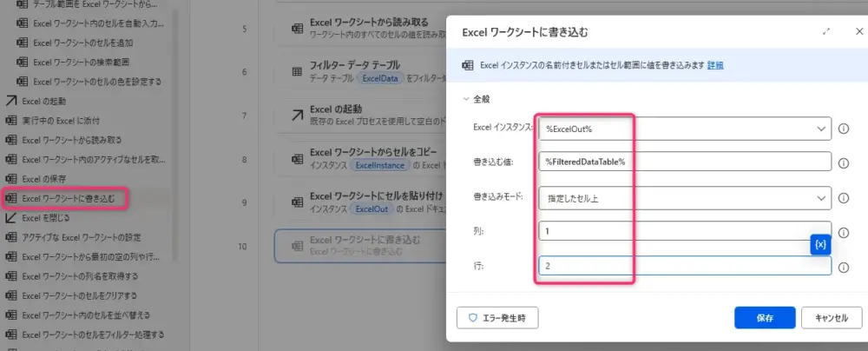Click info icon beside 列 field
The height and width of the screenshot is (351, 868).
click(x=843, y=232)
